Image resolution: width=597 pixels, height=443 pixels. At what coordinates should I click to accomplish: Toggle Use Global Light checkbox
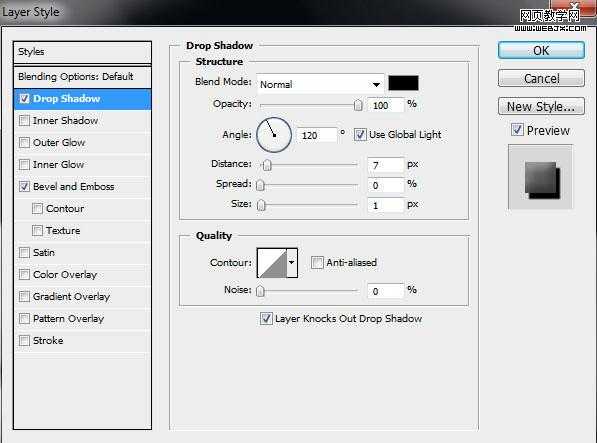[360, 135]
